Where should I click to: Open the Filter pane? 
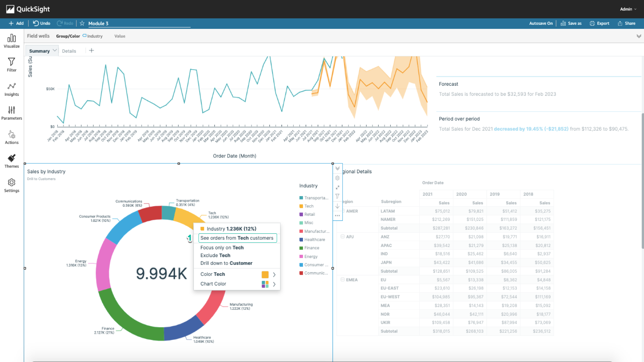pyautogui.click(x=12, y=65)
